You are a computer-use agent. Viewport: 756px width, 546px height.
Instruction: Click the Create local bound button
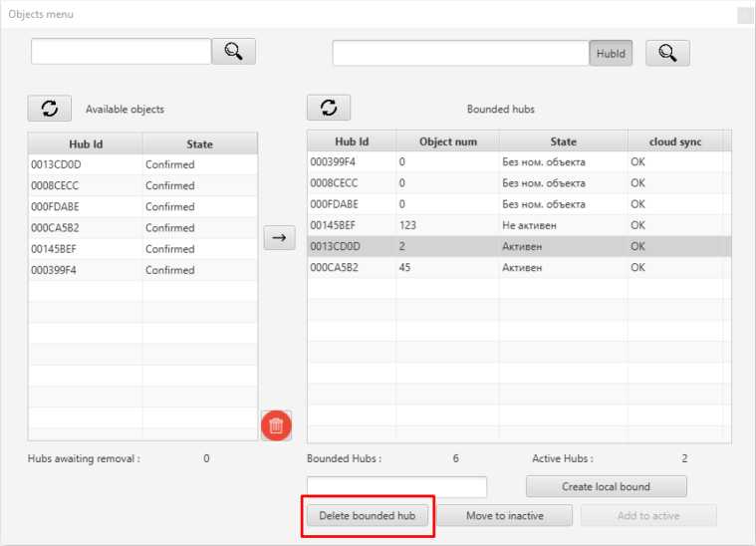[x=606, y=486]
